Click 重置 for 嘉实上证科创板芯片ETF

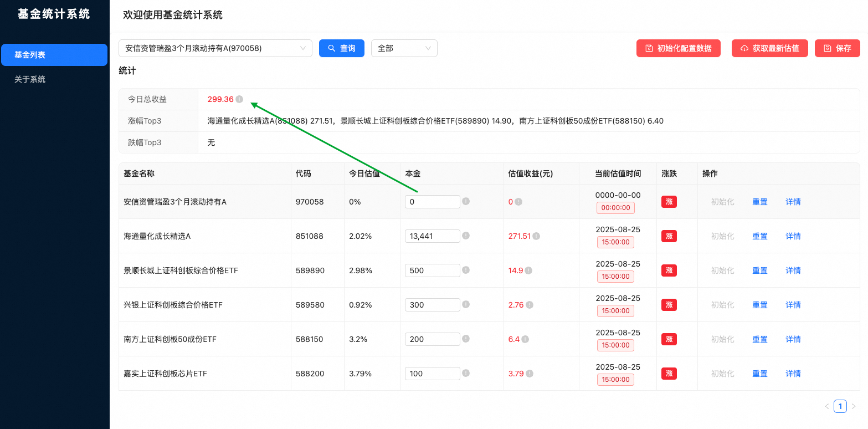[x=760, y=374]
